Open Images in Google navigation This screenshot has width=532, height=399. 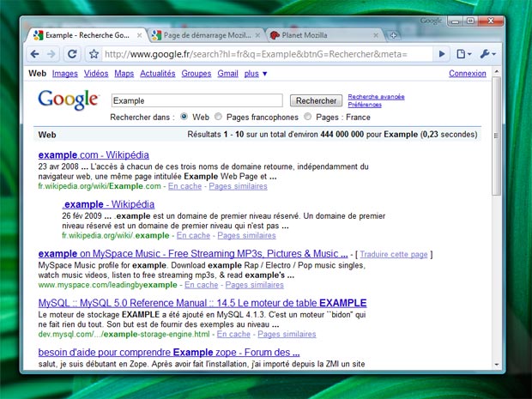65,74
